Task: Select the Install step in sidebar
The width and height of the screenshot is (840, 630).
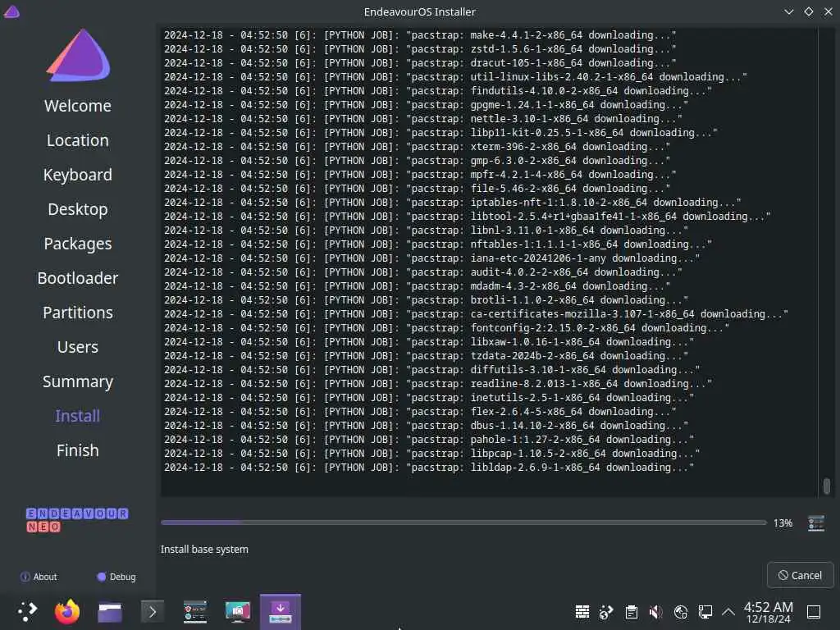Action: tap(78, 416)
